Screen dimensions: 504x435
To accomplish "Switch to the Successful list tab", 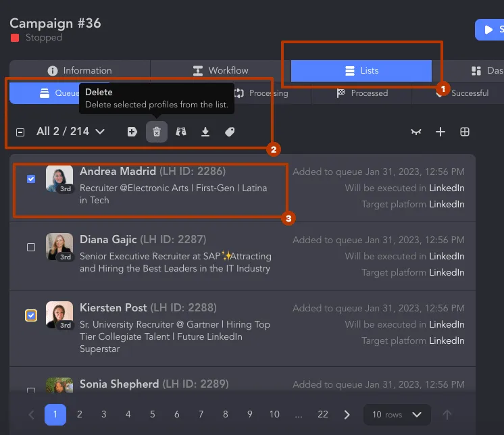I will coord(462,93).
